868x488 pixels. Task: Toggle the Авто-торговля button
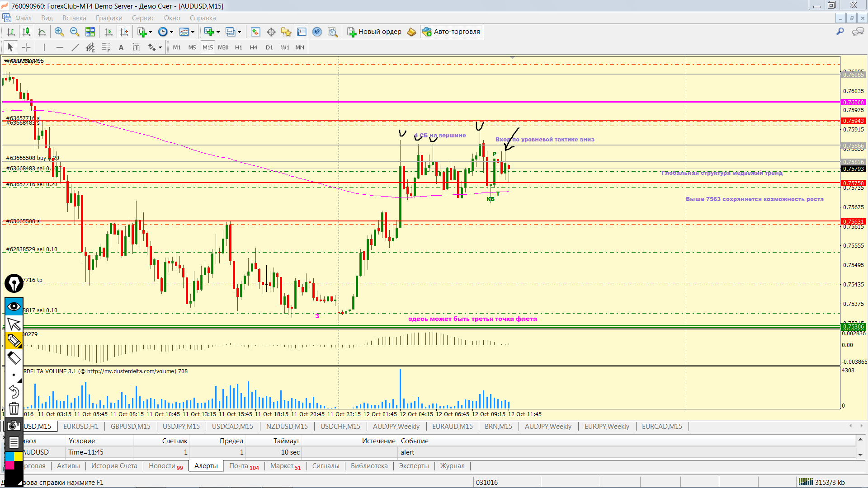pos(451,32)
